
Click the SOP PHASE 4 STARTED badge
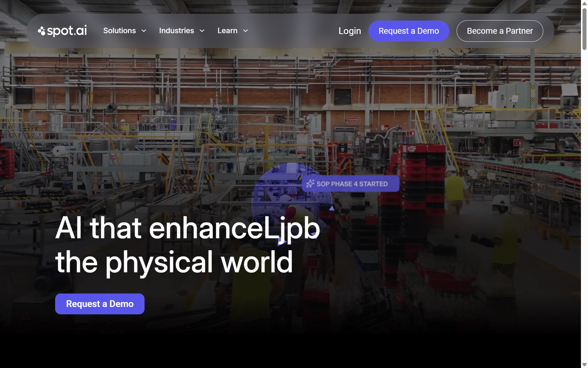coord(351,184)
